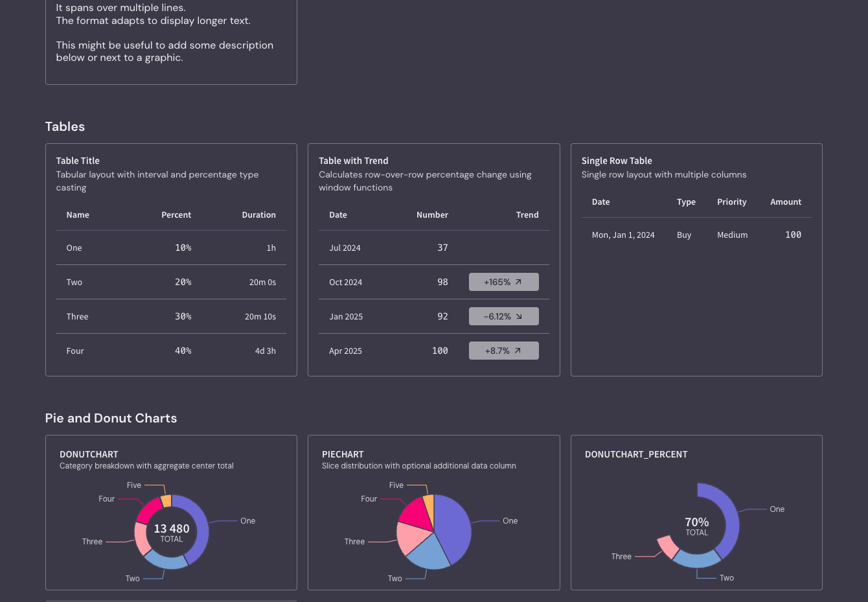Click the '13 480 TOTAL' donut center
Image resolution: width=868 pixels, height=602 pixels.
point(172,533)
